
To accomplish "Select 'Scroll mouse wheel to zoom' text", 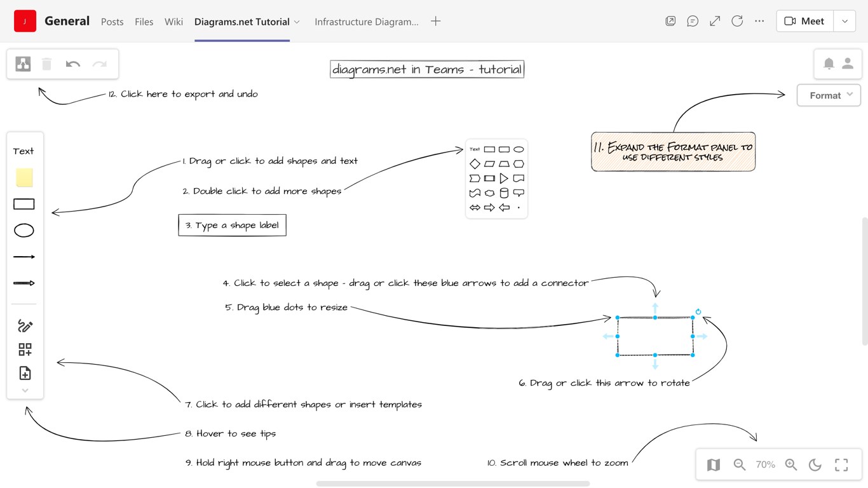I will click(x=558, y=463).
